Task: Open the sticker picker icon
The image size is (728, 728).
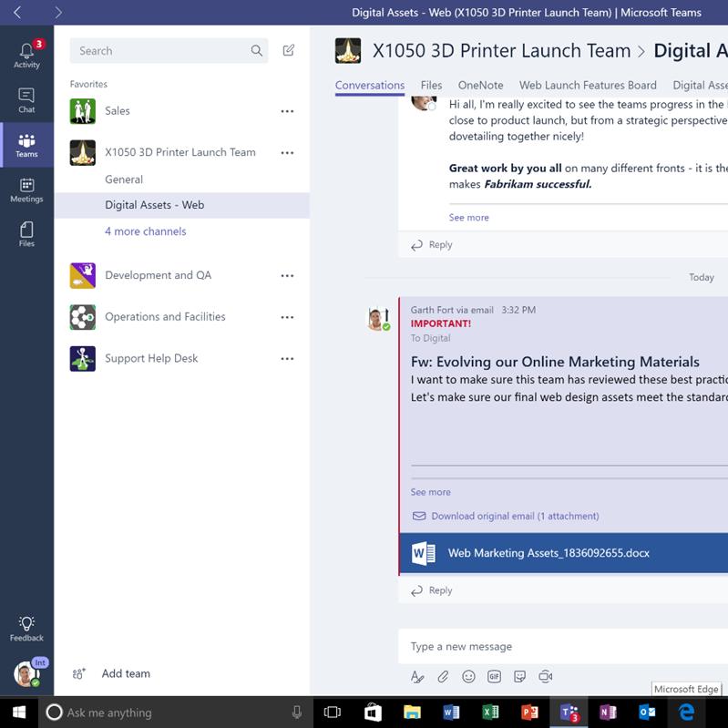Action: pos(519,676)
